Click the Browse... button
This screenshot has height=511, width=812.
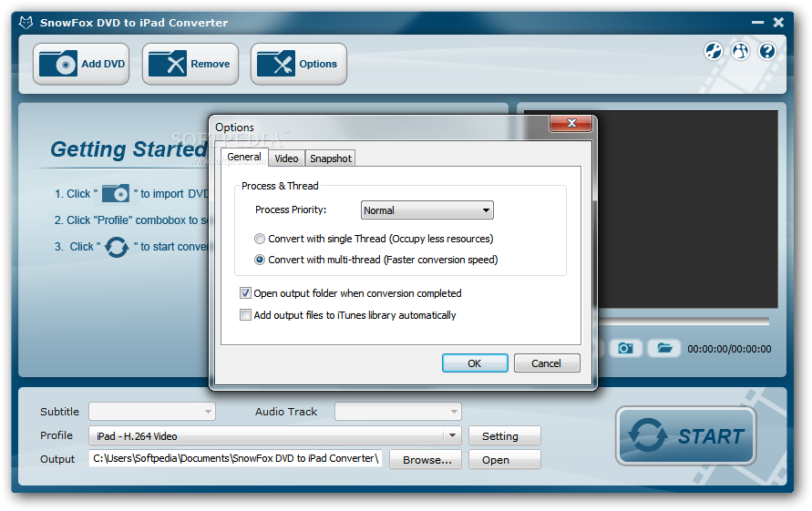426,460
